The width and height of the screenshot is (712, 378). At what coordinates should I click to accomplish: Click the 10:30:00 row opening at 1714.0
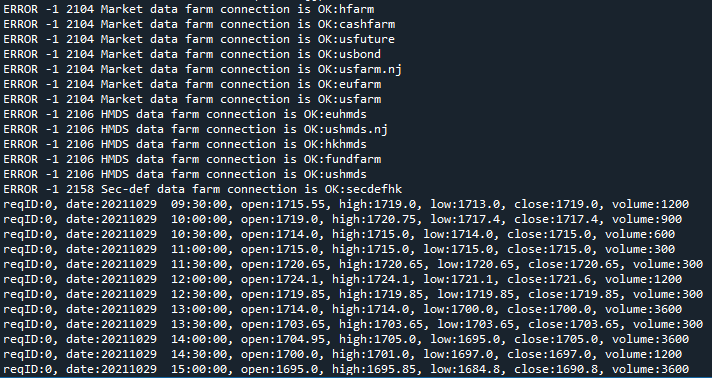pyautogui.click(x=339, y=234)
